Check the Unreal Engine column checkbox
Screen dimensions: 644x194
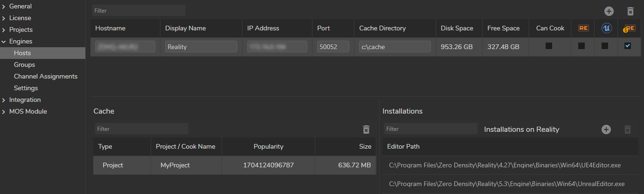coord(605,46)
